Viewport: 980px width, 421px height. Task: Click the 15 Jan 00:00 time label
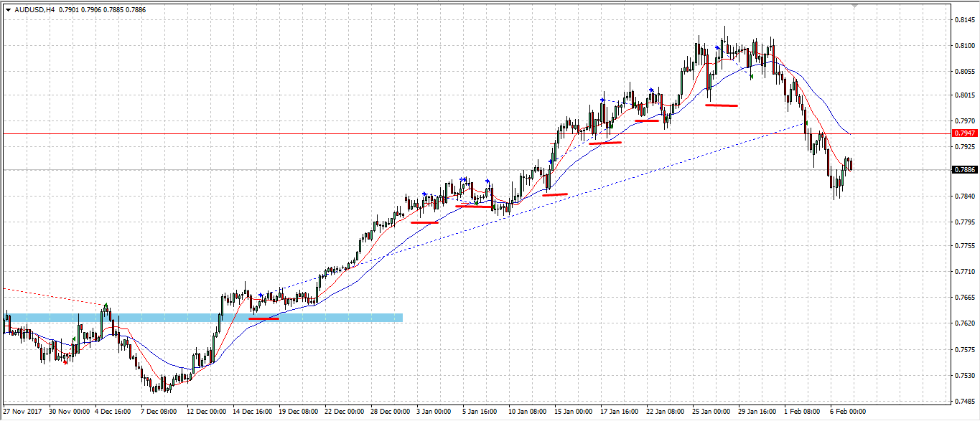point(575,412)
